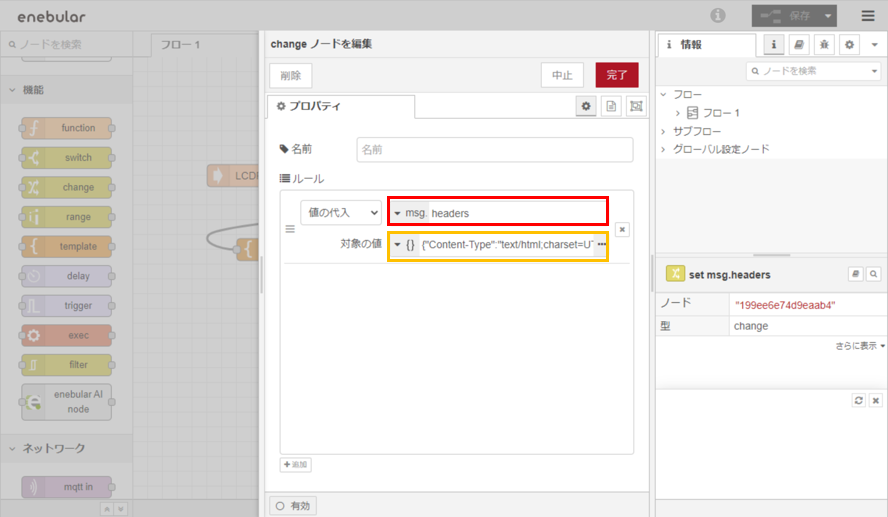Open the 保存 save dropdown arrow
Image resolution: width=888 pixels, height=517 pixels.
point(828,16)
